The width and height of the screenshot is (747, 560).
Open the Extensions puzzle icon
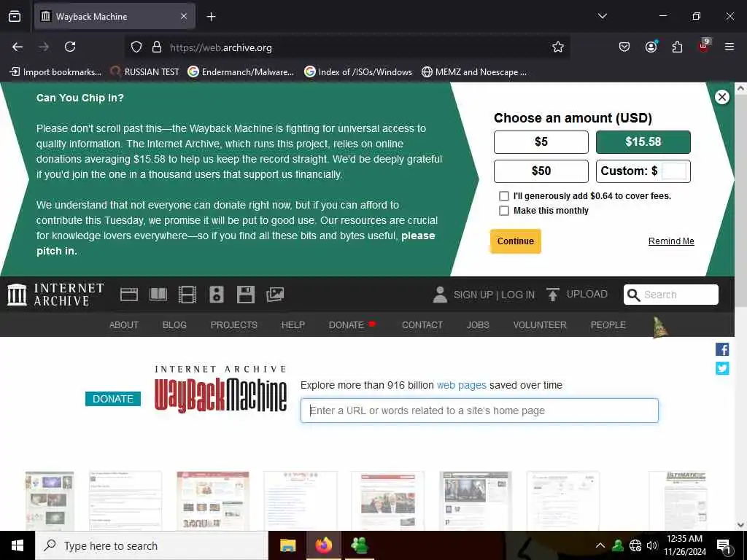pos(677,47)
